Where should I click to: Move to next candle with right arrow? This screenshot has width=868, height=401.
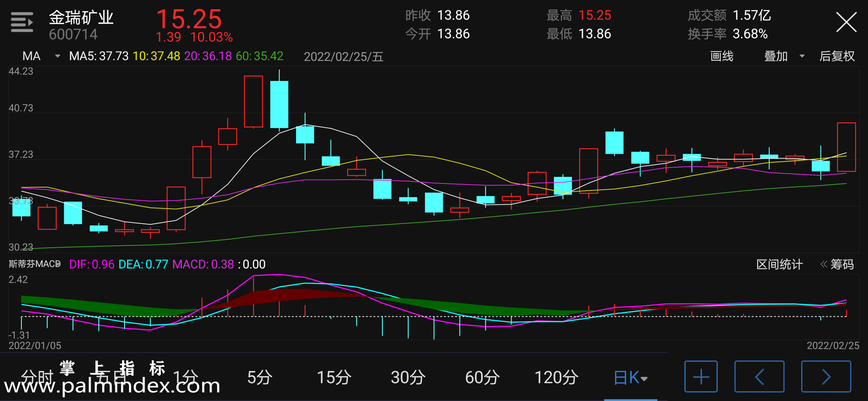[826, 376]
